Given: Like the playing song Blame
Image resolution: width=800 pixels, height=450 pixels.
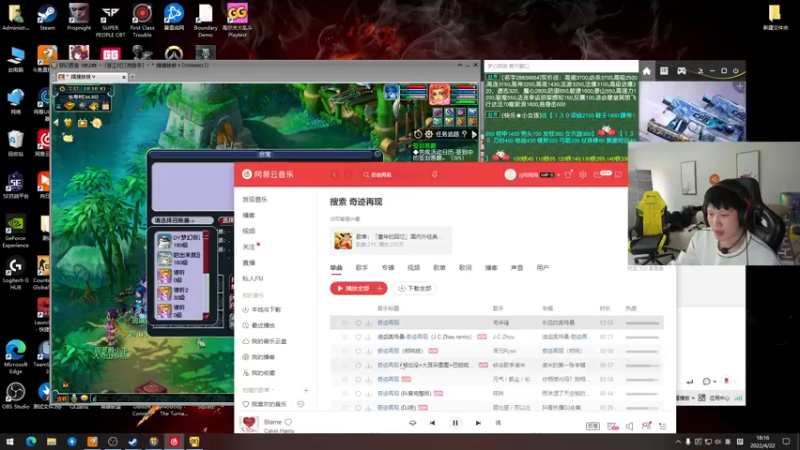Looking at the screenshot, I should [x=288, y=422].
